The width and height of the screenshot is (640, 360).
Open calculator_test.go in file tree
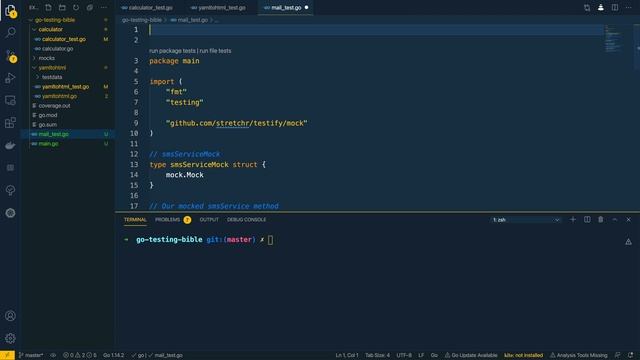pyautogui.click(x=64, y=39)
